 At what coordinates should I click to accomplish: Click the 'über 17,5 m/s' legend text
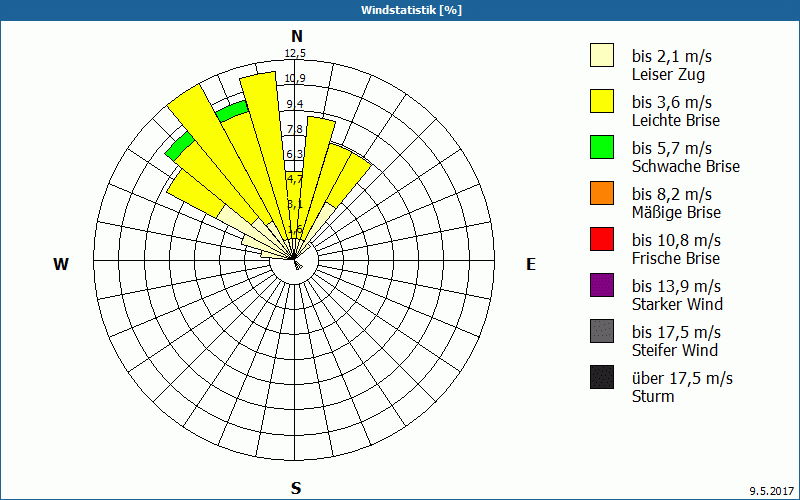pyautogui.click(x=682, y=379)
